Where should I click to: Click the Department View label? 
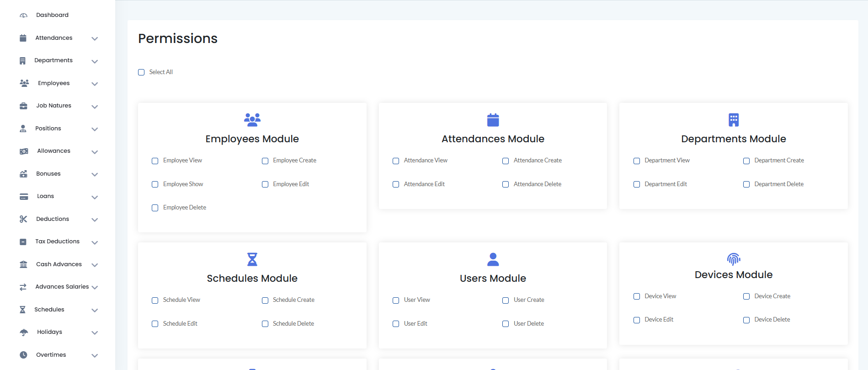(667, 161)
